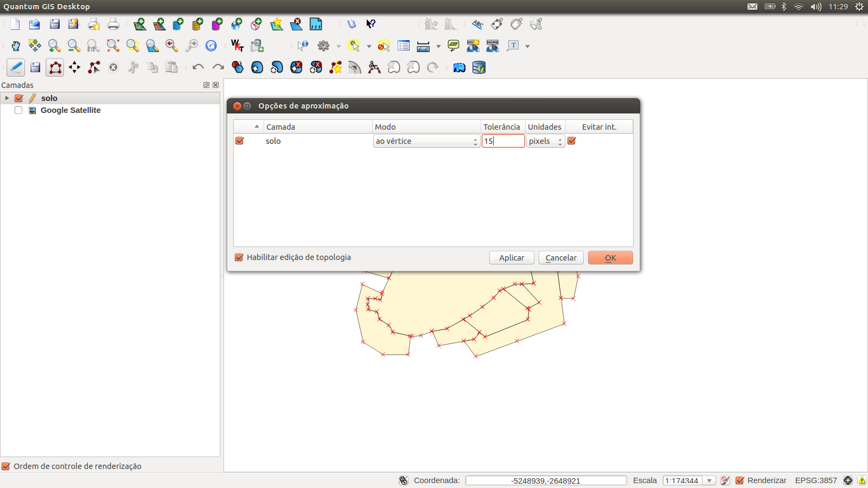This screenshot has height=488, width=868.
Task: Toggle Habilitar edição de topologia checkbox
Action: click(239, 257)
